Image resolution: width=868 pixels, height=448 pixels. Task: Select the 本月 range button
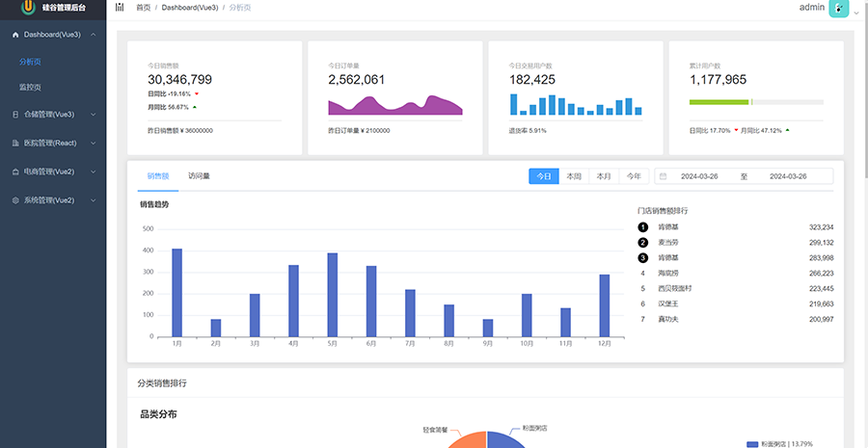tap(604, 176)
